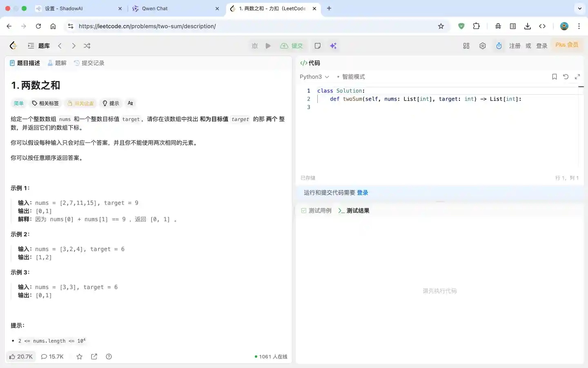The image size is (588, 368).
Task: Click 登录 in the top navigation
Action: [542, 46]
